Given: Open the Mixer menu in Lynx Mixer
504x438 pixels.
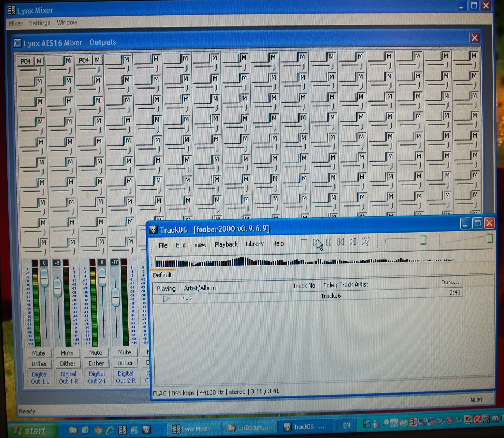Looking at the screenshot, I should (x=16, y=23).
